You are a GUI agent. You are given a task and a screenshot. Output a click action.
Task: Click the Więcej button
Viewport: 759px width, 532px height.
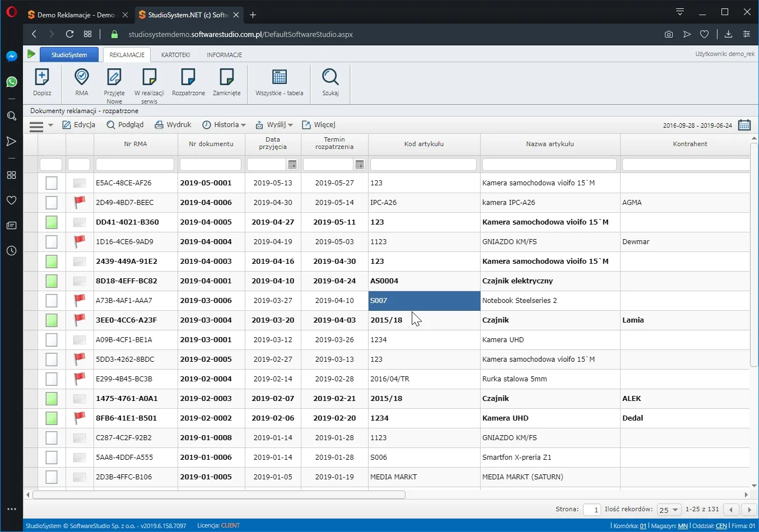pyautogui.click(x=319, y=124)
